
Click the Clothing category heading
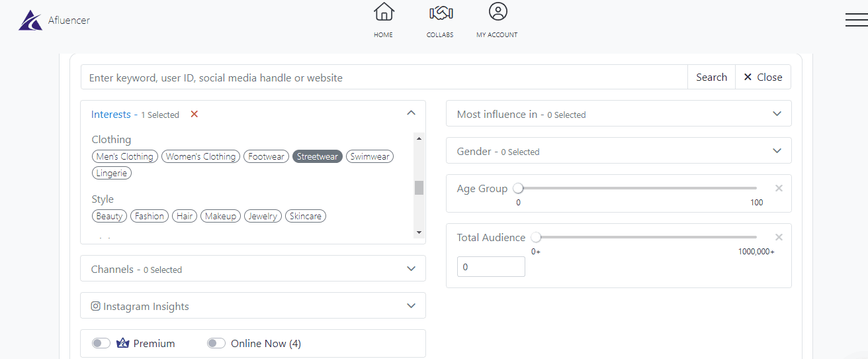point(111,140)
